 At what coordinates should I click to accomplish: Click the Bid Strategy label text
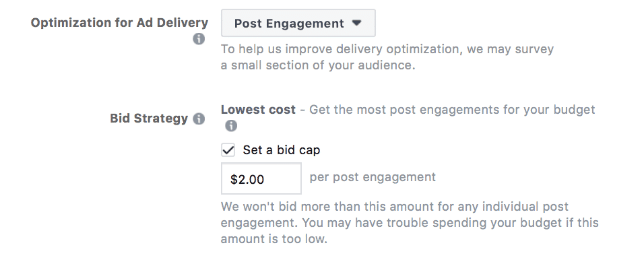(x=149, y=119)
